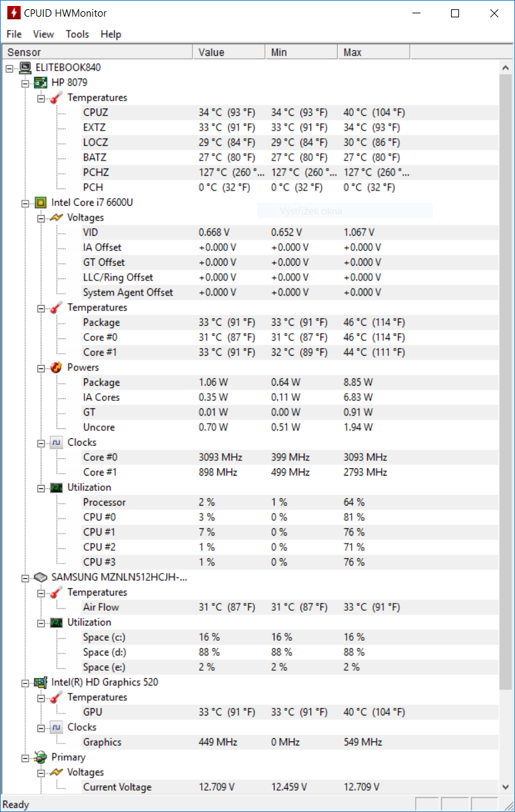Select the ELITEBOOK840 computer icon
The image size is (515, 812).
point(25,67)
